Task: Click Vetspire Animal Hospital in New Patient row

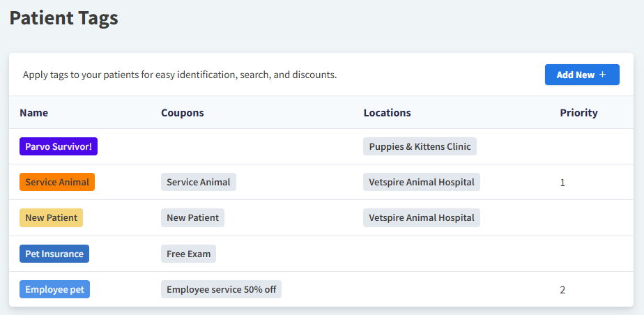Action: (x=422, y=217)
